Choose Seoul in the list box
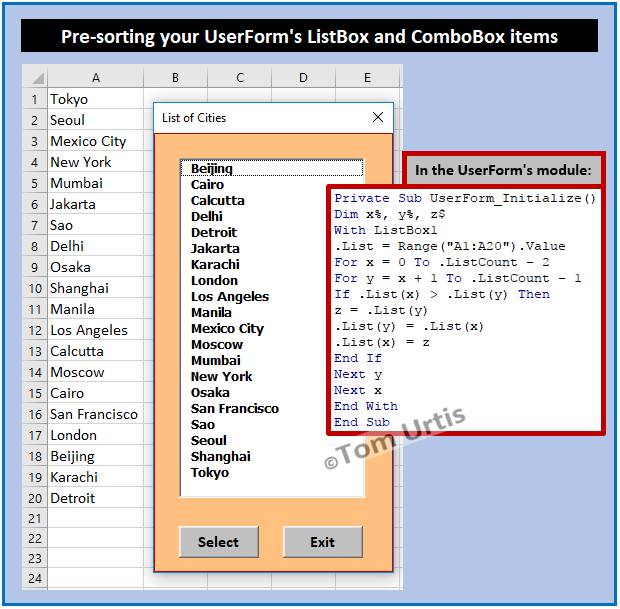This screenshot has height=609, width=620. (x=272, y=441)
